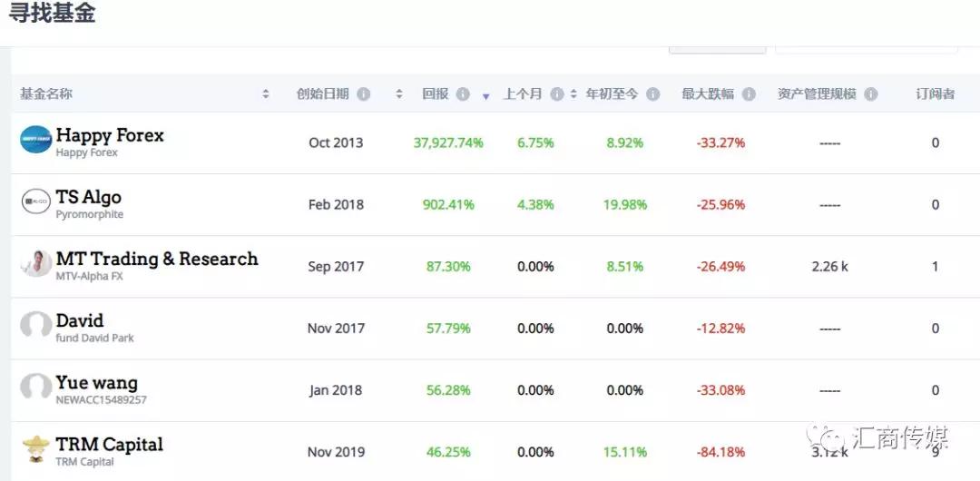This screenshot has width=980, height=481.
Task: Show info for 资产管理规模 column
Action: (870, 93)
